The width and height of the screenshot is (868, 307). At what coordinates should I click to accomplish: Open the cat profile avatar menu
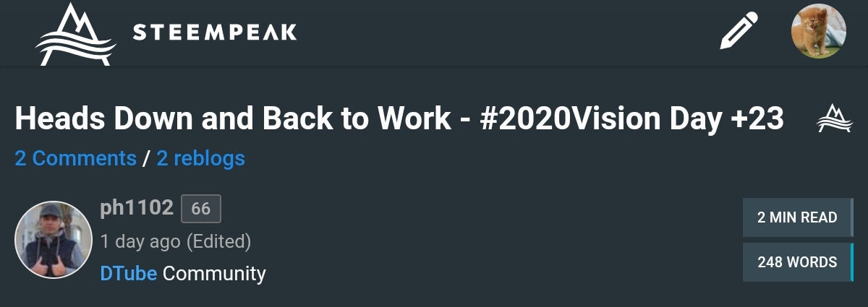pos(818,31)
